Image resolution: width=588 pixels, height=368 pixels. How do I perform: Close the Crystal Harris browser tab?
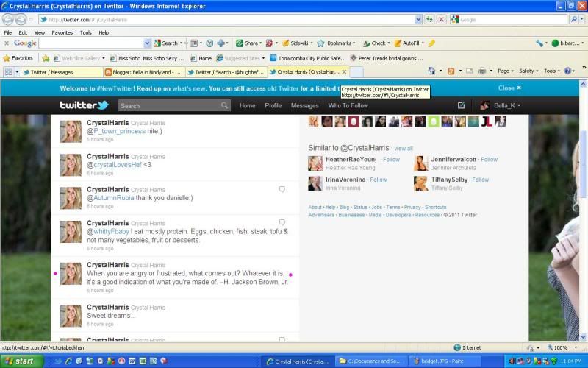(x=344, y=71)
